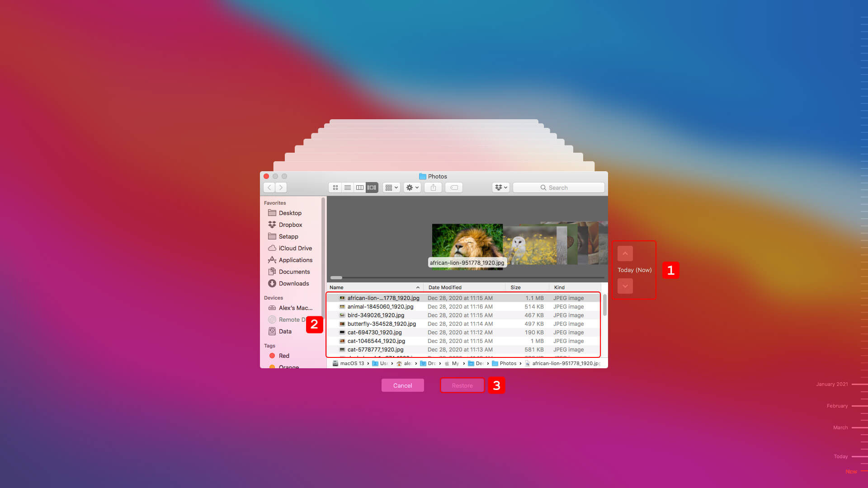Click the Time Machine scroll down arrow
Screen dimensions: 868x488
pos(625,286)
